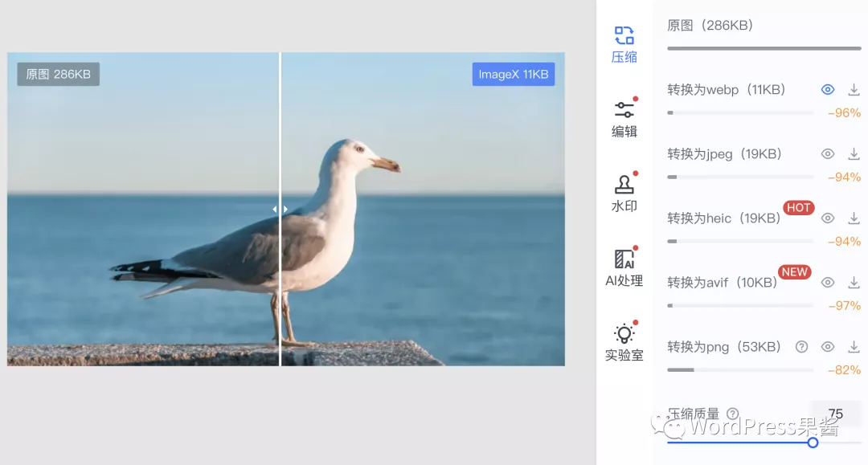
Task: Download the webp 11KB image
Action: pos(854,90)
